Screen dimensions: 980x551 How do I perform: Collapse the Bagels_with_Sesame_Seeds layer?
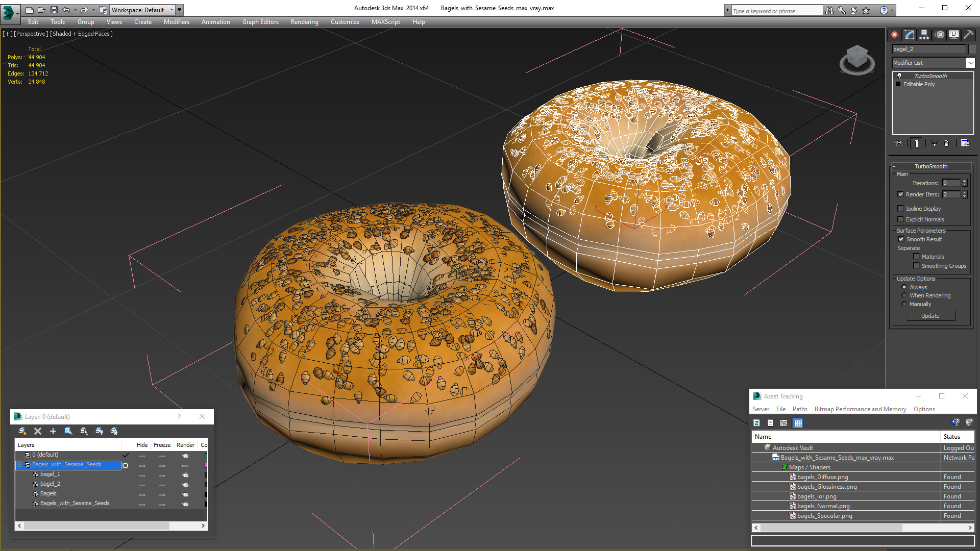[19, 465]
